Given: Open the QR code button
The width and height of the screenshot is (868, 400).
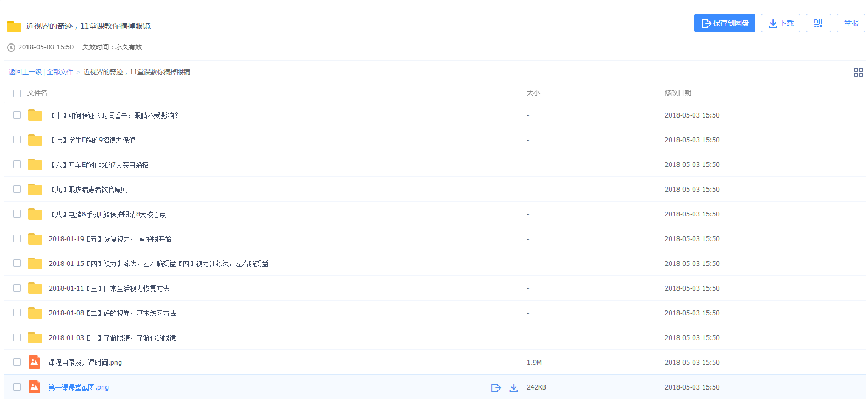Looking at the screenshot, I should [x=819, y=23].
